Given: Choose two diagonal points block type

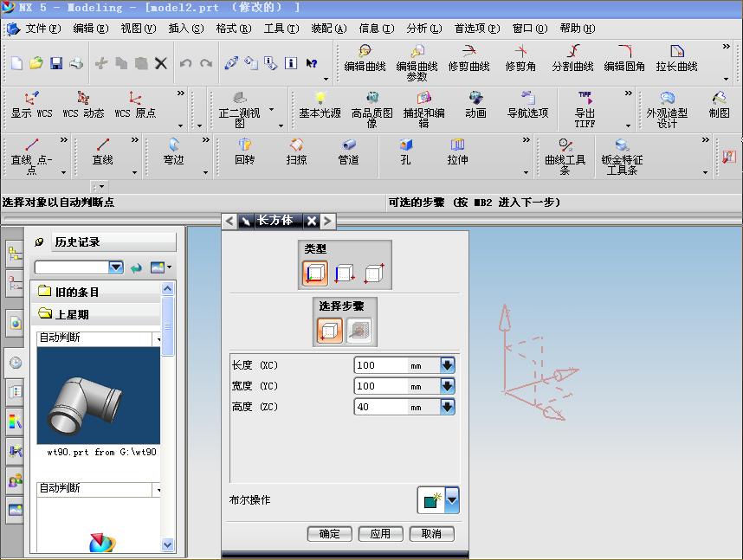Looking at the screenshot, I should (374, 274).
